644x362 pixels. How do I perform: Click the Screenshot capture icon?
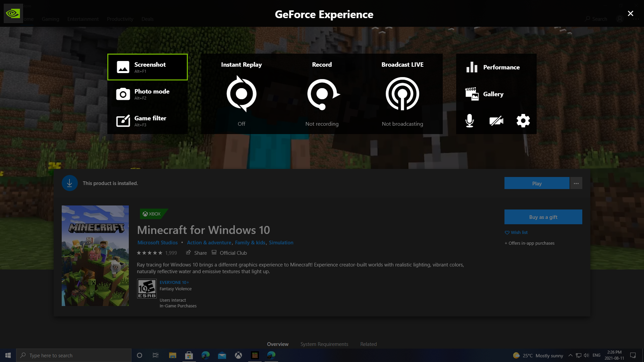(123, 67)
